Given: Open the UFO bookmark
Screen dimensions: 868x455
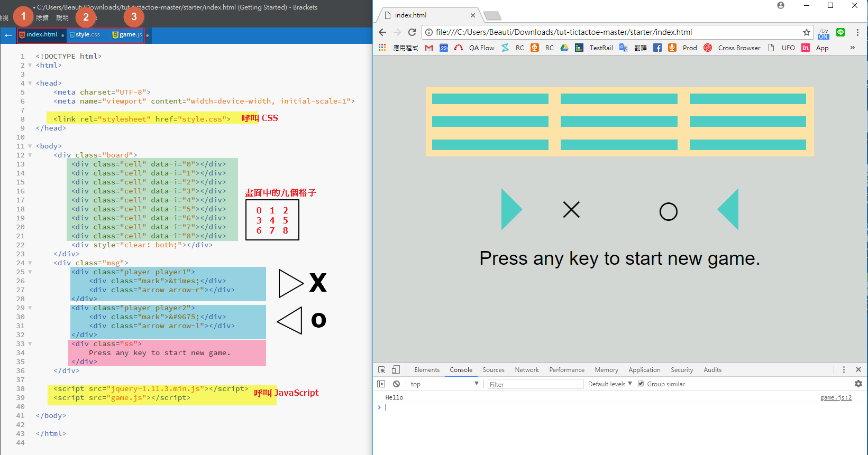Looking at the screenshot, I should click(x=781, y=48).
